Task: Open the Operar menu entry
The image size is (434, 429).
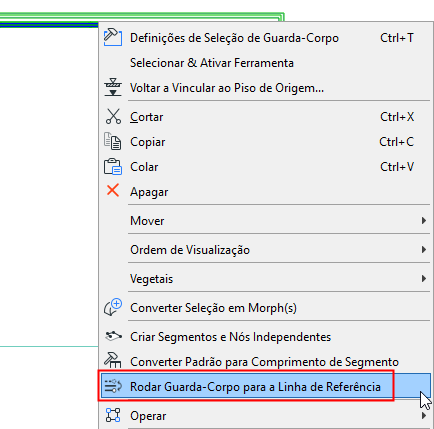Action: (265, 416)
